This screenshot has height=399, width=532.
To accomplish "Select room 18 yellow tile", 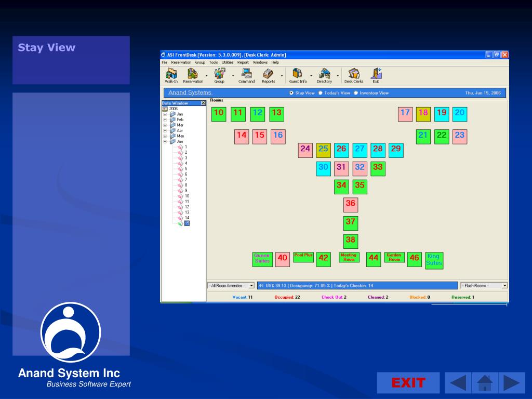I will (x=423, y=114).
